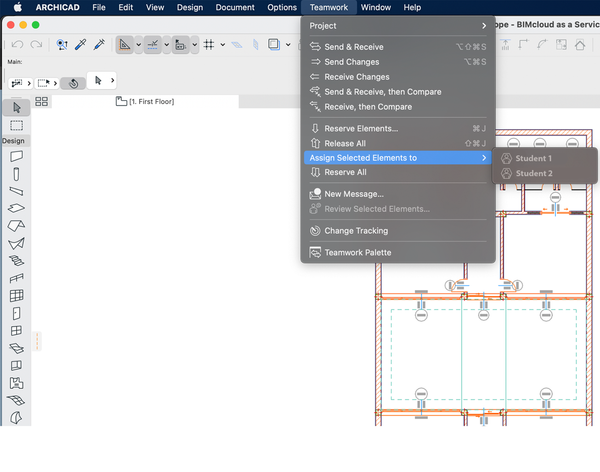Select the Marquee tool in the toolbox

tap(16, 125)
